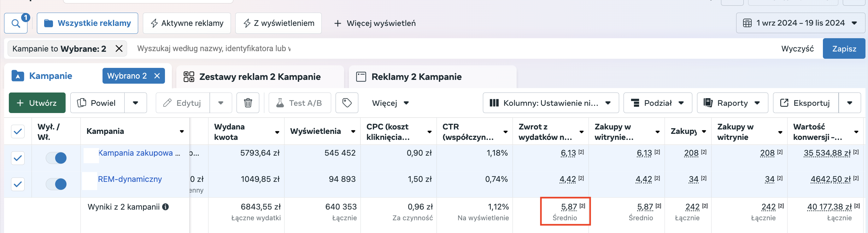Click the 40 177,38 zł total value
This screenshot has height=233, width=868.
point(829,207)
